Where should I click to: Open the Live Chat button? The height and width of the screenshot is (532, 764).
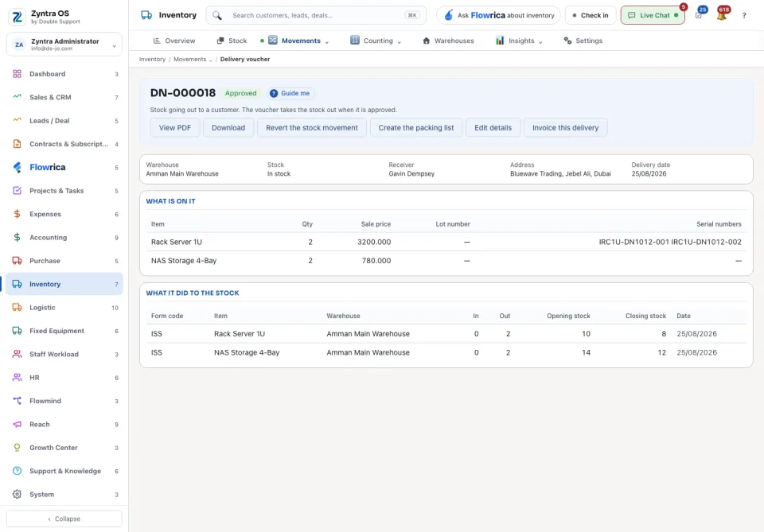click(653, 16)
